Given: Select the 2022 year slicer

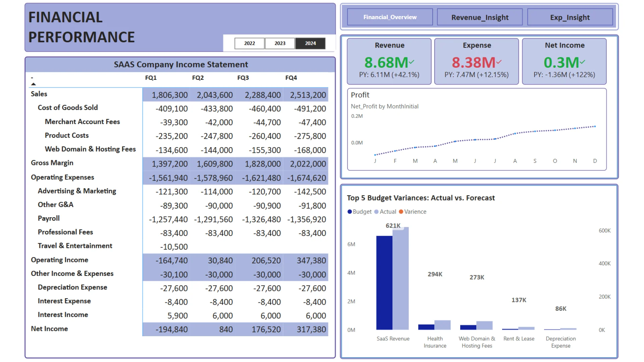Looking at the screenshot, I should click(249, 43).
